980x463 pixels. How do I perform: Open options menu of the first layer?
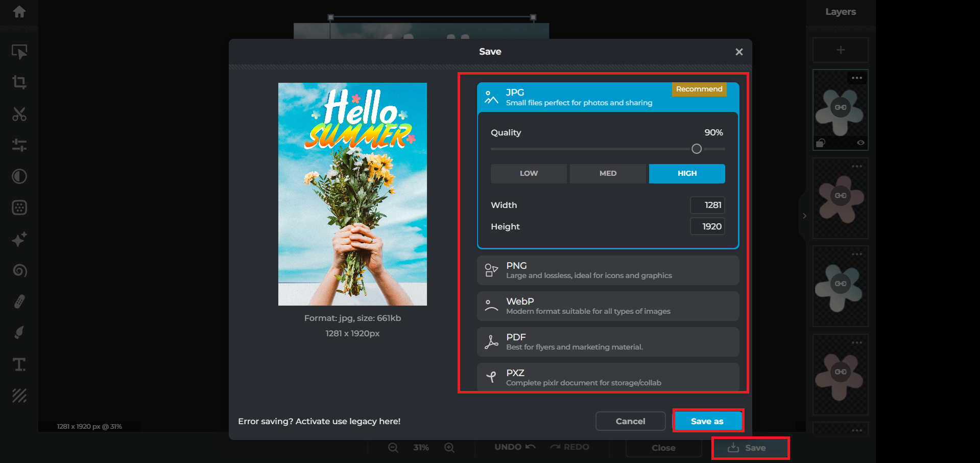tap(857, 78)
